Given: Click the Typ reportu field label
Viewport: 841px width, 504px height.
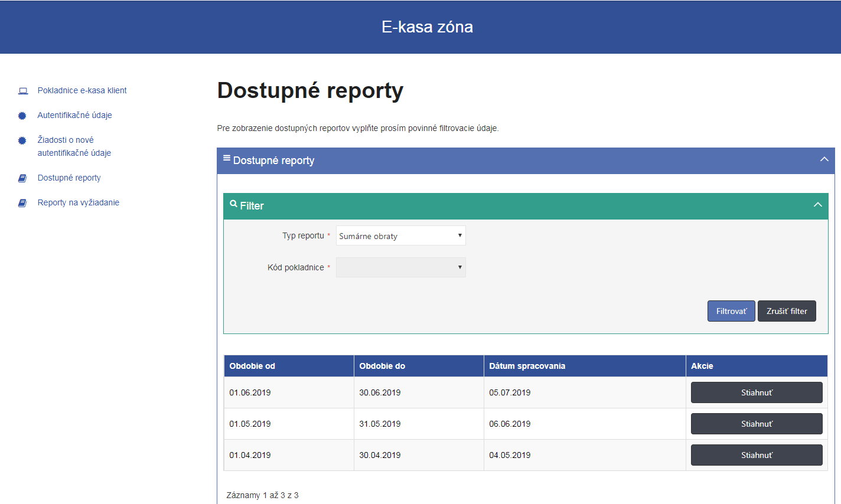Looking at the screenshot, I should pos(303,235).
